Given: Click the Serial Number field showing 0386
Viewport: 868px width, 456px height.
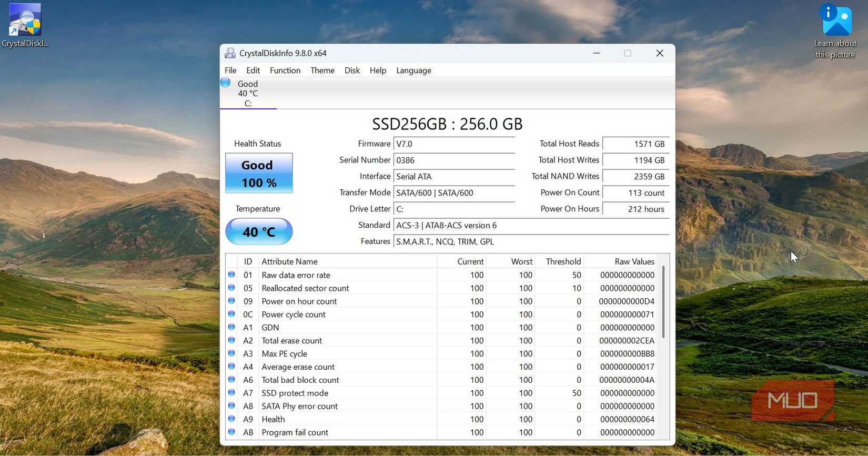Looking at the screenshot, I should click(454, 160).
